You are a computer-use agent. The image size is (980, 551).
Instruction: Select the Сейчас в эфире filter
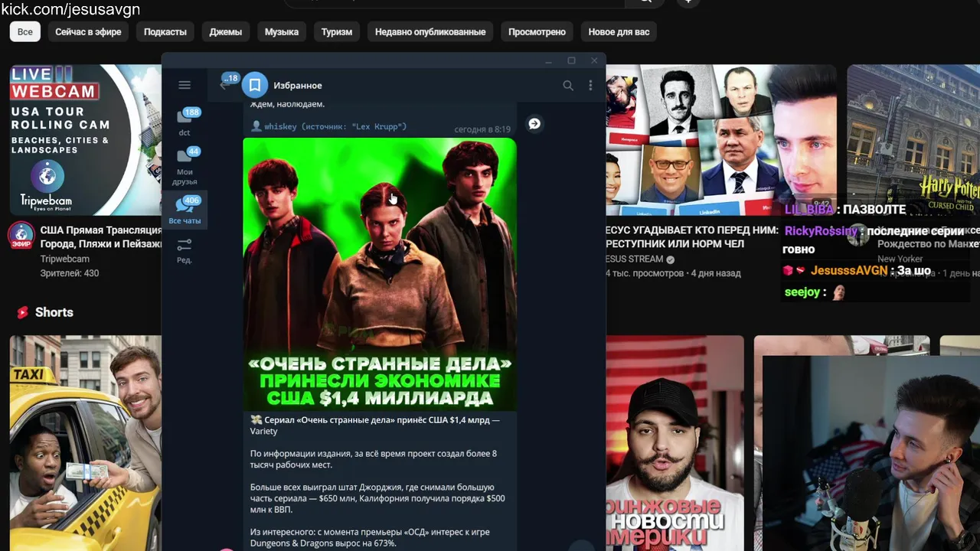pyautogui.click(x=88, y=31)
